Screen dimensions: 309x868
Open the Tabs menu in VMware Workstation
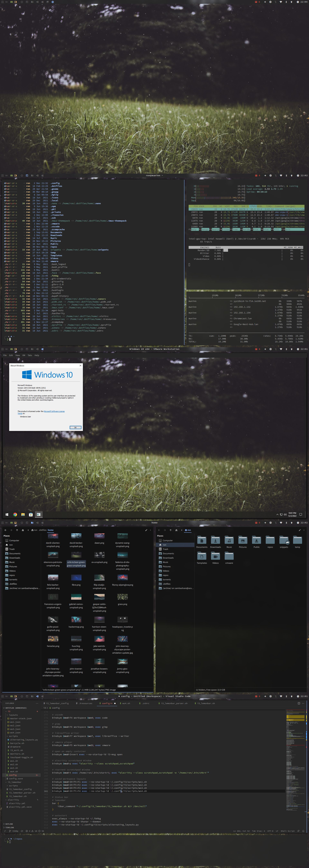[x=30, y=355]
